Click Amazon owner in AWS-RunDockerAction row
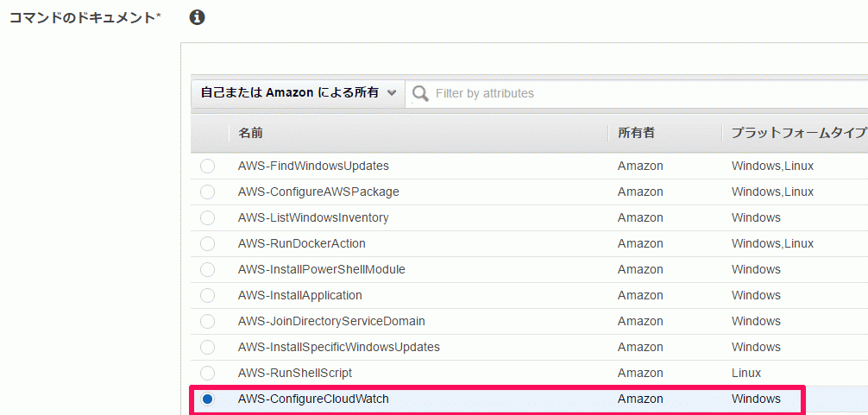 click(x=640, y=243)
